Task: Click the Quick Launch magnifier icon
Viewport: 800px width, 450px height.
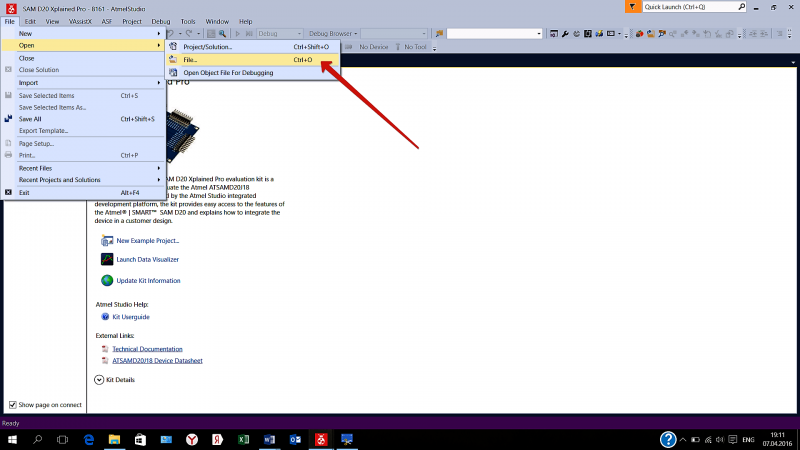Action: 741,7
